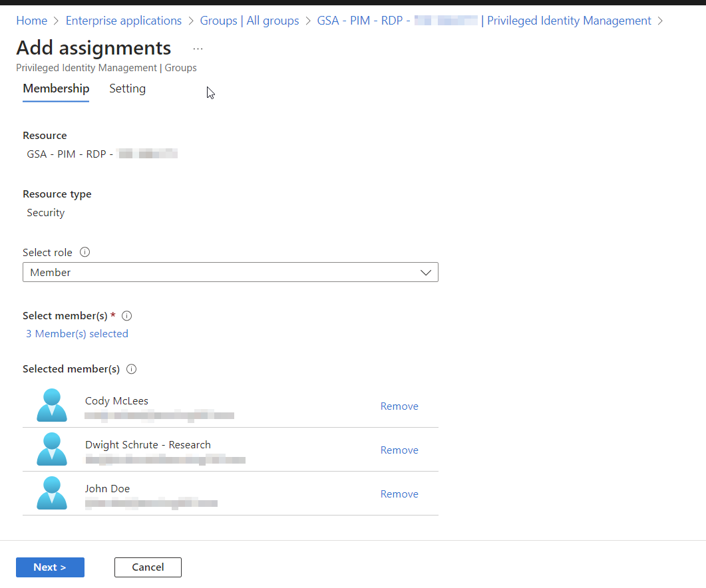Screen dimensions: 706x588
Task: Click the Next > button
Action: [x=50, y=567]
